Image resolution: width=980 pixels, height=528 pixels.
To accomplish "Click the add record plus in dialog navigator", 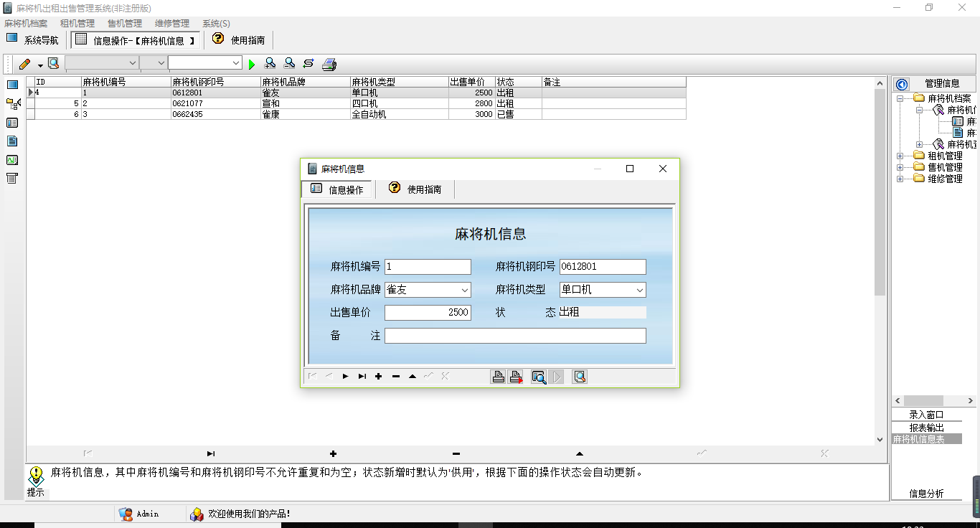I will point(379,377).
